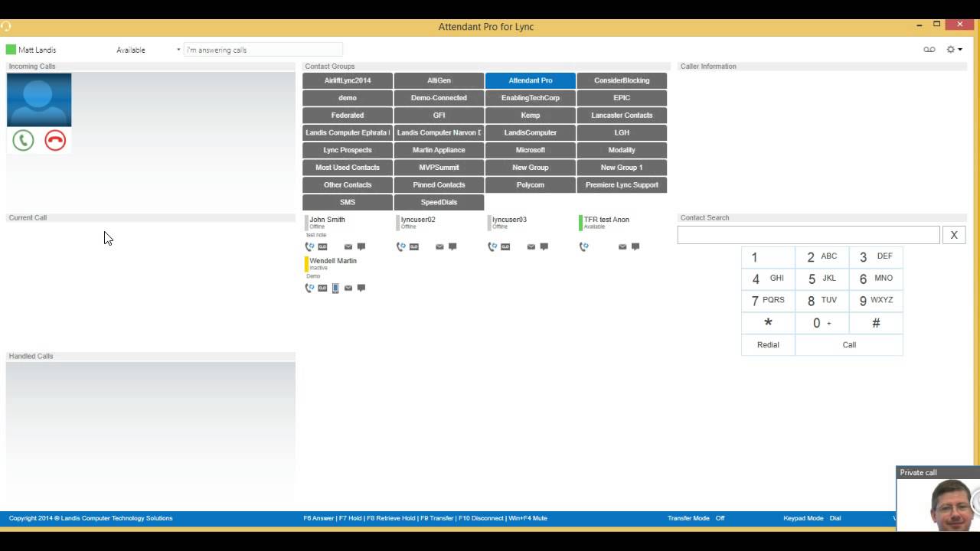Viewport: 980px width, 551px height.
Task: Start chat with TFR test Anon
Action: [x=635, y=246]
